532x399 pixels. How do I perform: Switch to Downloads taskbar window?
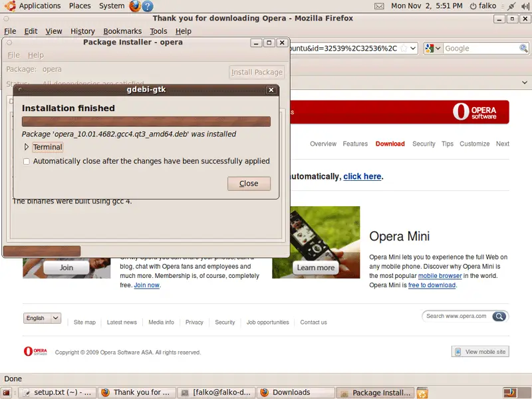tap(296, 393)
